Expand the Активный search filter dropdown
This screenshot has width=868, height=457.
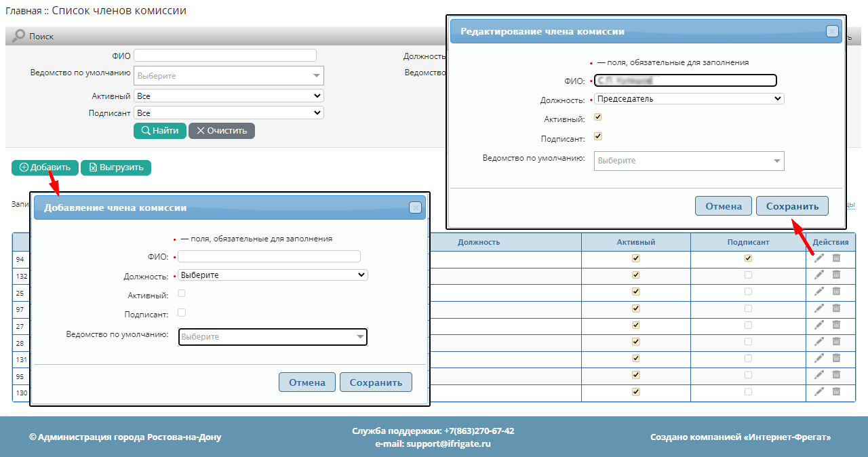(229, 96)
